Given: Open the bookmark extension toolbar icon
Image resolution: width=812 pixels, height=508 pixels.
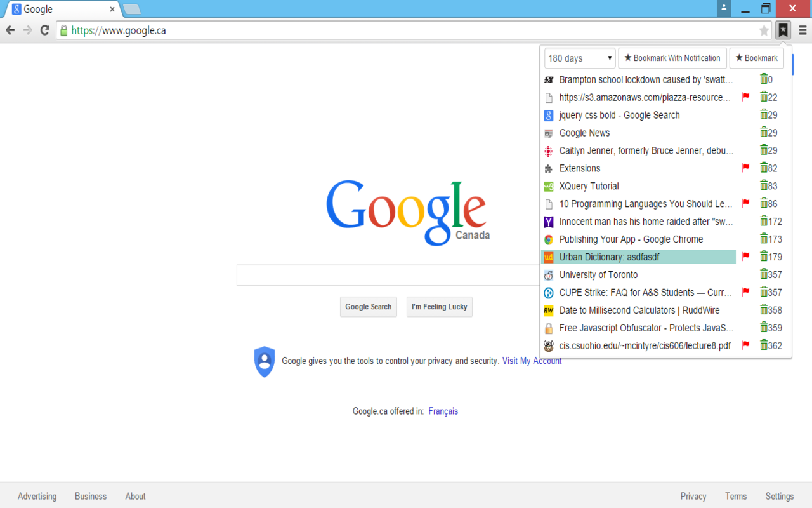Looking at the screenshot, I should [783, 30].
